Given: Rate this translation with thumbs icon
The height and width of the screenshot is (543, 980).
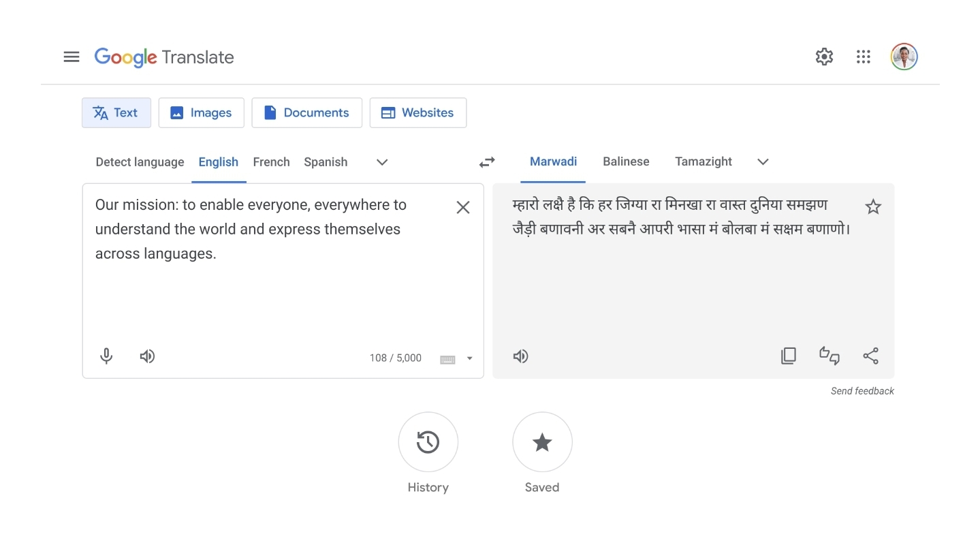Looking at the screenshot, I should 829,356.
